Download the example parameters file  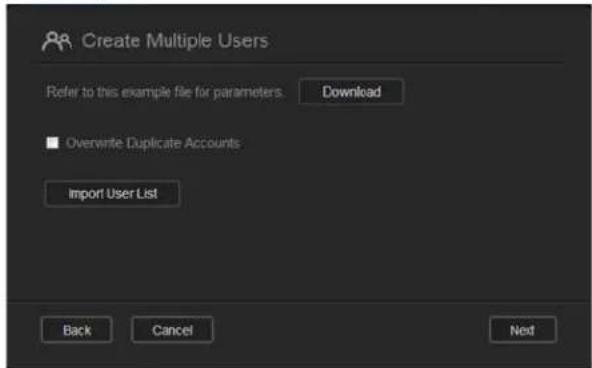351,92
